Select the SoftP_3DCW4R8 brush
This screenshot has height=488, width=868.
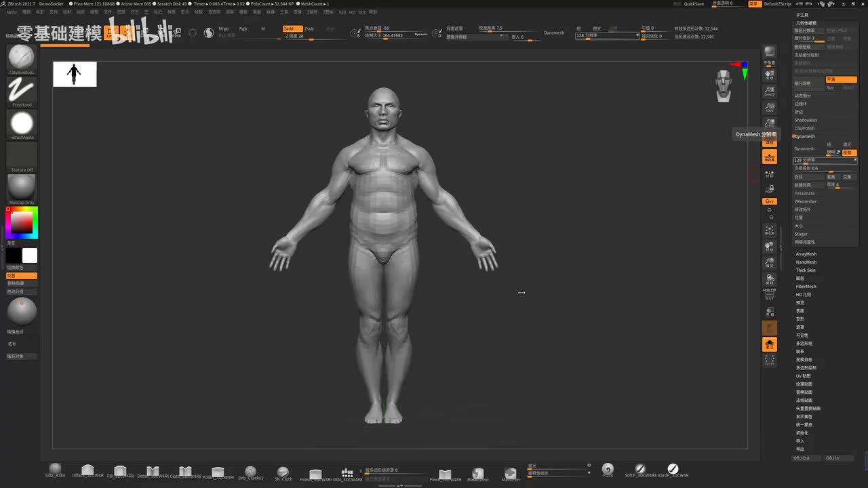click(x=640, y=470)
